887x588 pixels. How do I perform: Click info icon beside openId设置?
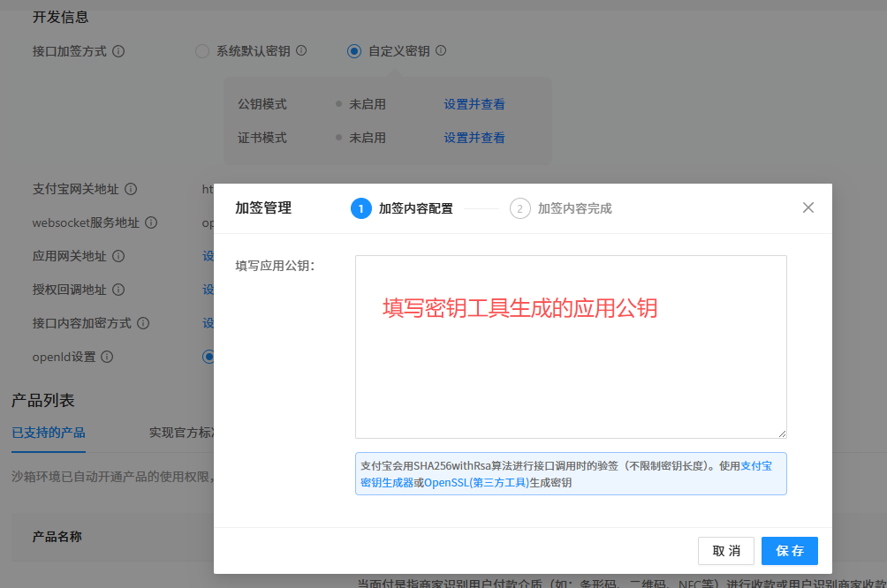point(107,357)
